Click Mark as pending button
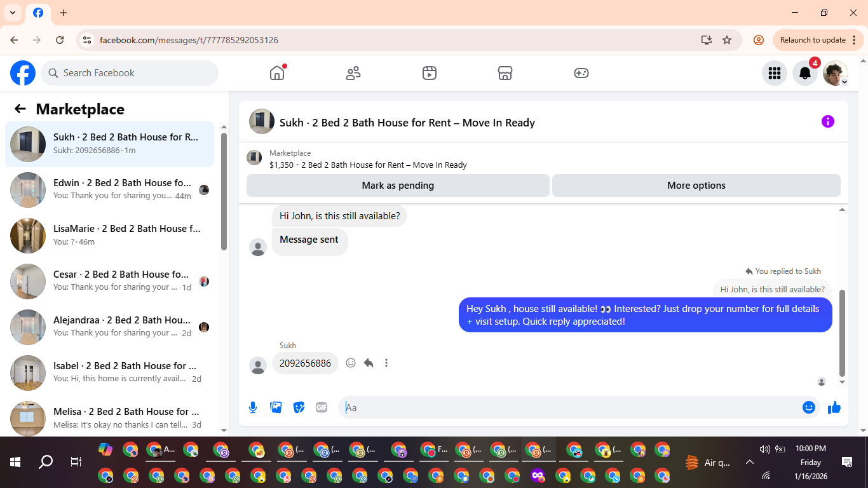Screen dimensions: 868x488 click(398, 186)
